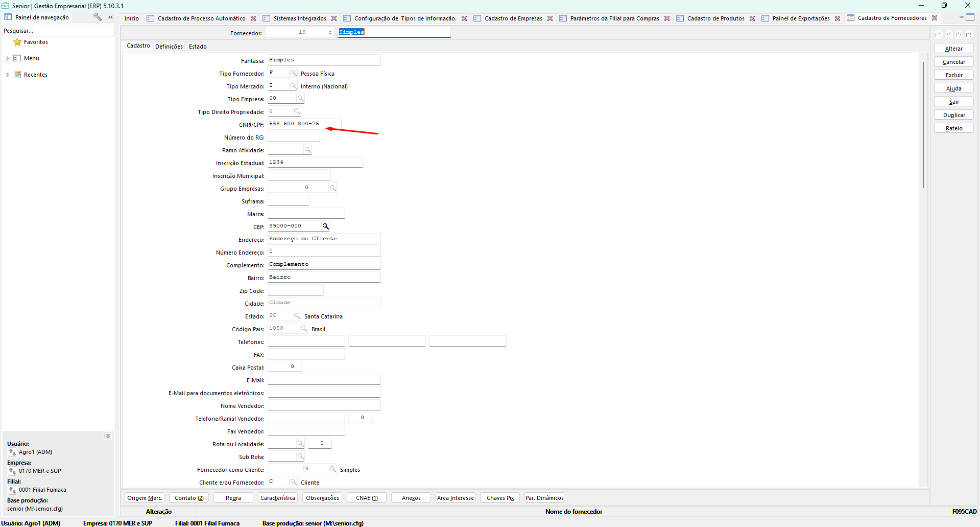The height and width of the screenshot is (527, 980).
Task: Click the Excluir button
Action: point(953,75)
